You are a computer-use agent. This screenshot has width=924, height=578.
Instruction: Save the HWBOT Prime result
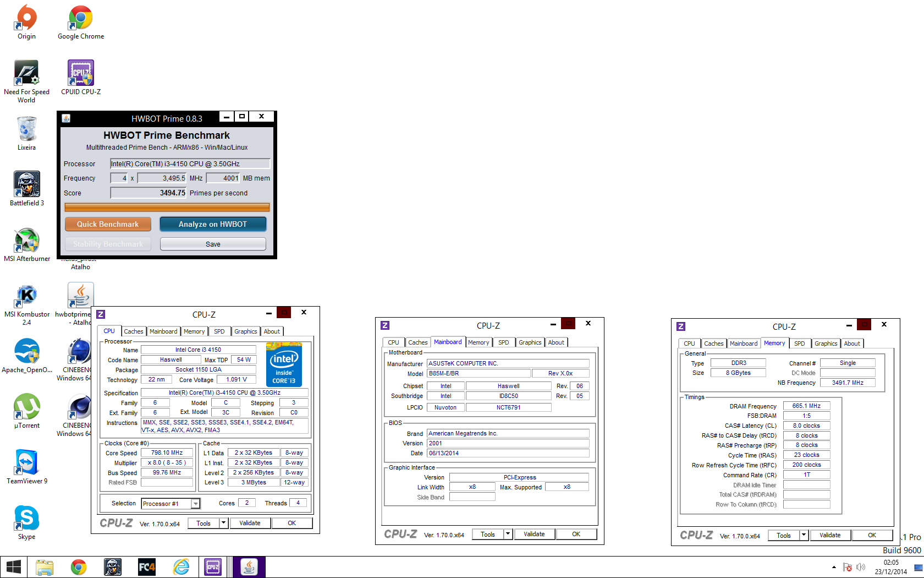tap(213, 244)
